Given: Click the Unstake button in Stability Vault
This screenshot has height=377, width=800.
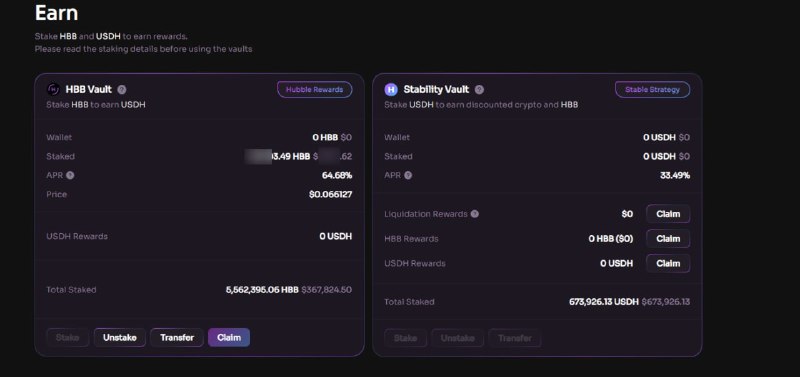Looking at the screenshot, I should click(x=457, y=338).
